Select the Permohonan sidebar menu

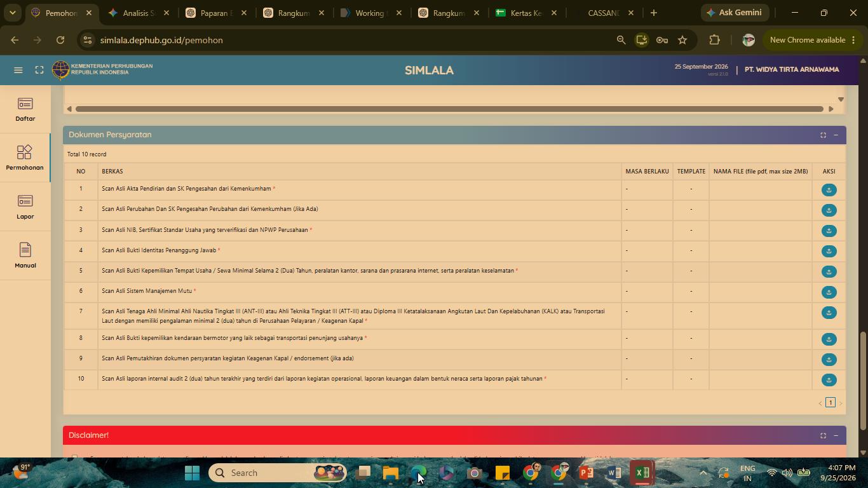[25, 158]
